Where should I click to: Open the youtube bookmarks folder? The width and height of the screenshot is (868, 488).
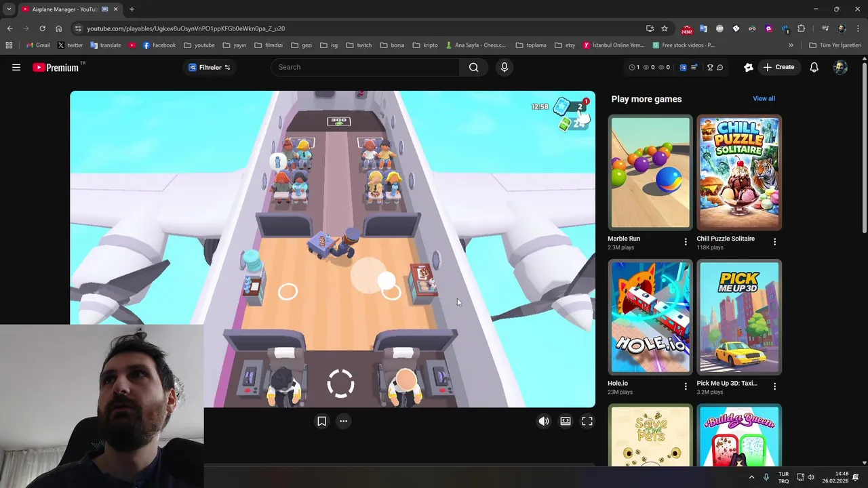[199, 45]
